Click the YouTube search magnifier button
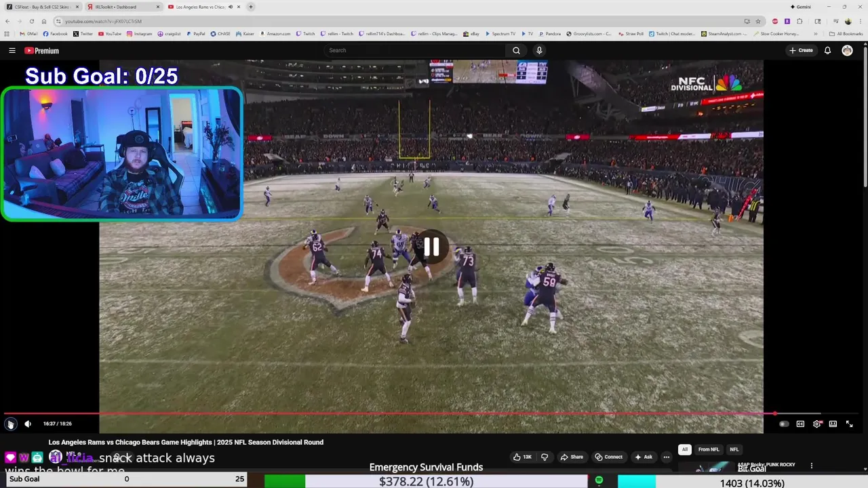Screen dimensions: 868x488 point(516,50)
